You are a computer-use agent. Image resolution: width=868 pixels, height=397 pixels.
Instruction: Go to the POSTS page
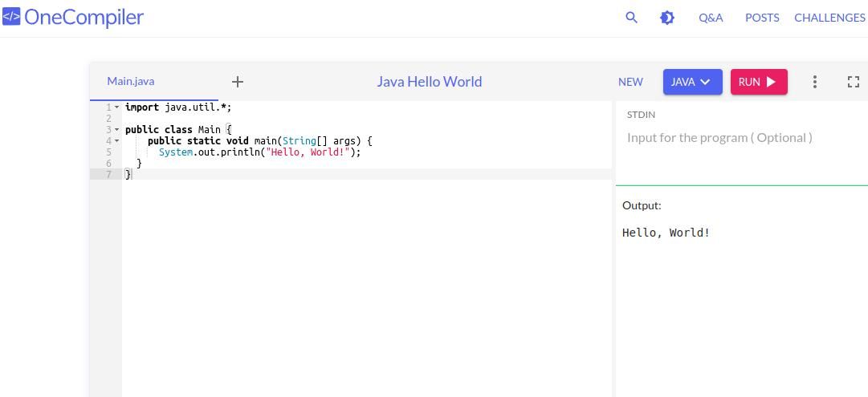(x=761, y=18)
